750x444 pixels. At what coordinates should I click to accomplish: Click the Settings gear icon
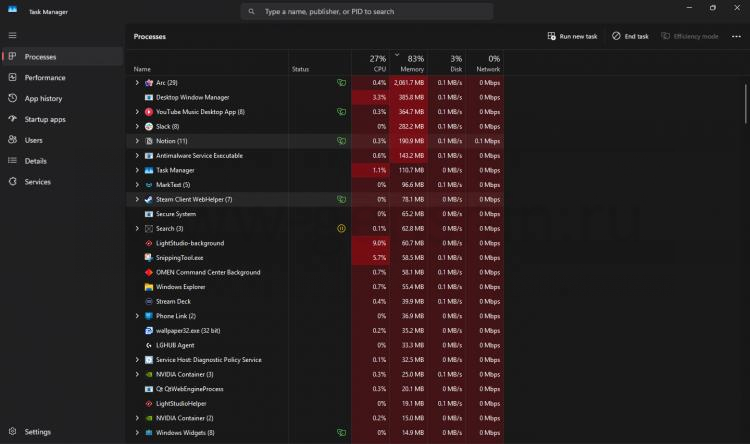click(12, 432)
